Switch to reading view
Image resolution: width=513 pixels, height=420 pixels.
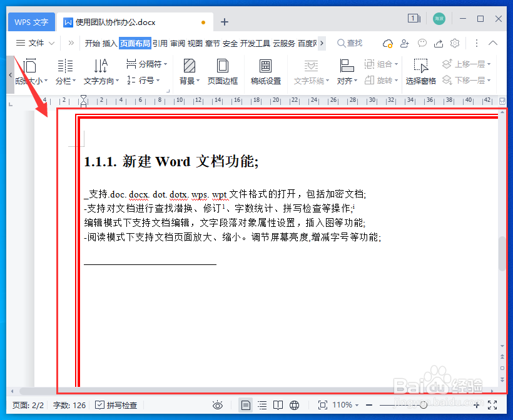click(x=278, y=405)
